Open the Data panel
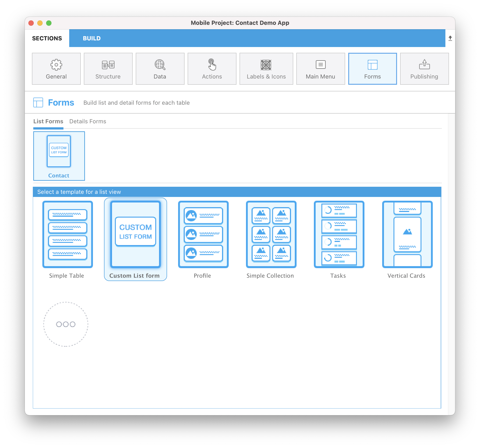The height and width of the screenshot is (448, 480). [x=160, y=69]
